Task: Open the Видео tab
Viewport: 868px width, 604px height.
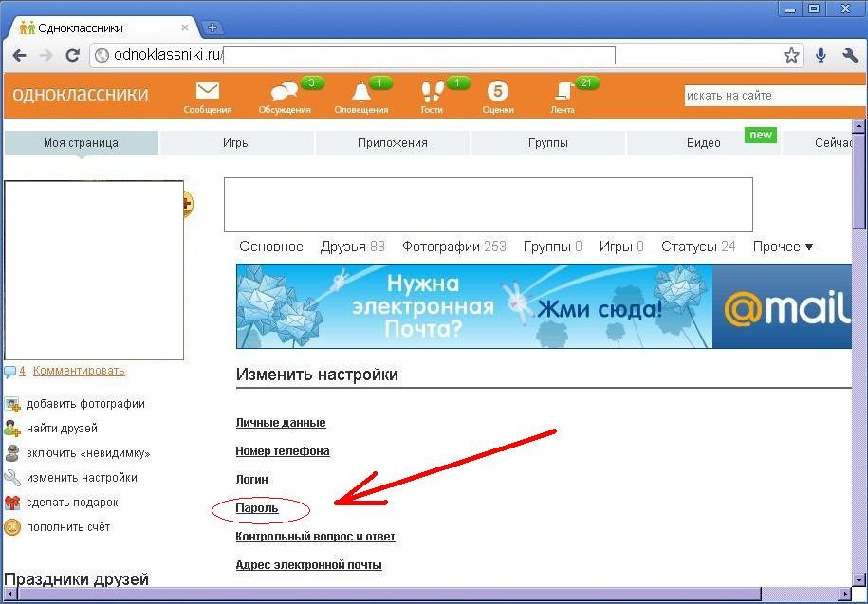Action: pos(704,142)
